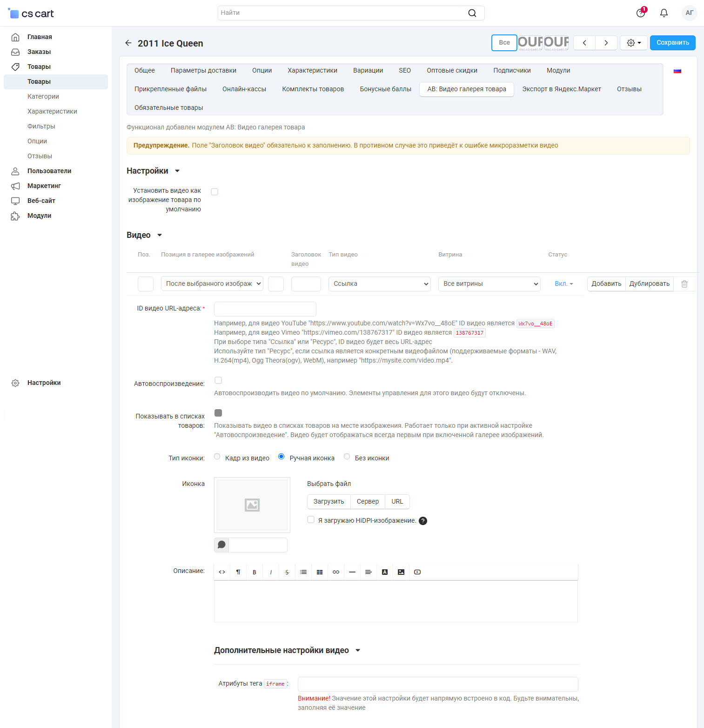The image size is (704, 728).
Task: Open Бонусные баллы tab
Action: [x=385, y=89]
